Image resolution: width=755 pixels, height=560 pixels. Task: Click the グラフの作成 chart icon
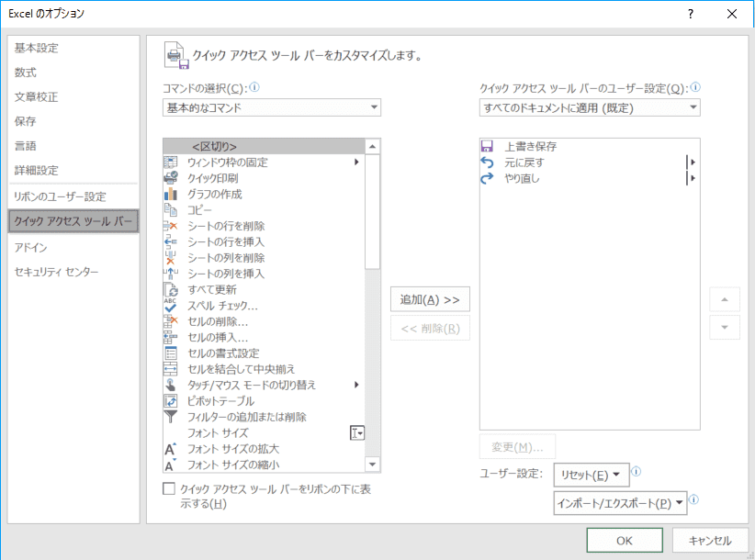(x=171, y=194)
